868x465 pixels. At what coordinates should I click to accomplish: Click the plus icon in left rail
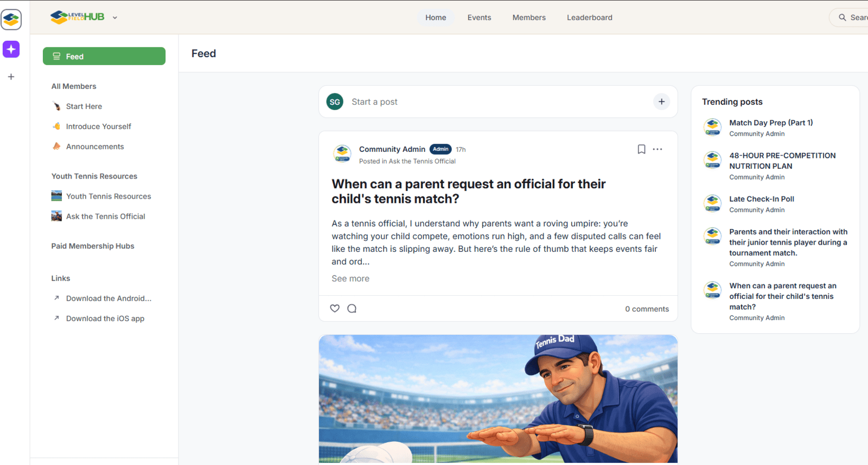pyautogui.click(x=11, y=77)
